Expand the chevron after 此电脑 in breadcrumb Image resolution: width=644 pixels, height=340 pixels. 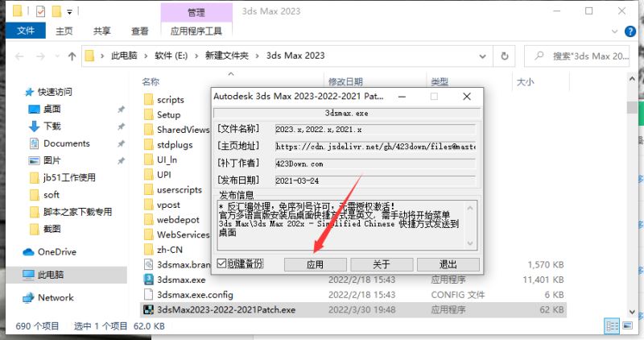click(x=146, y=56)
